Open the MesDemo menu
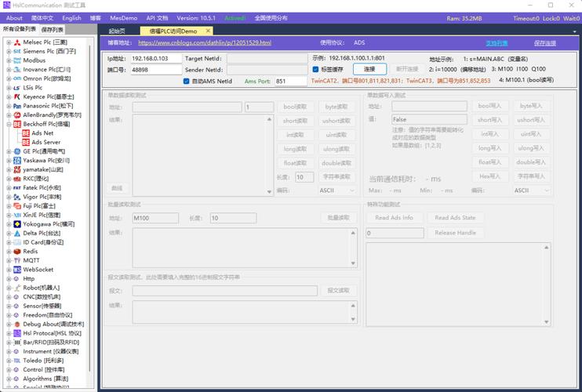582x392 pixels. point(124,18)
